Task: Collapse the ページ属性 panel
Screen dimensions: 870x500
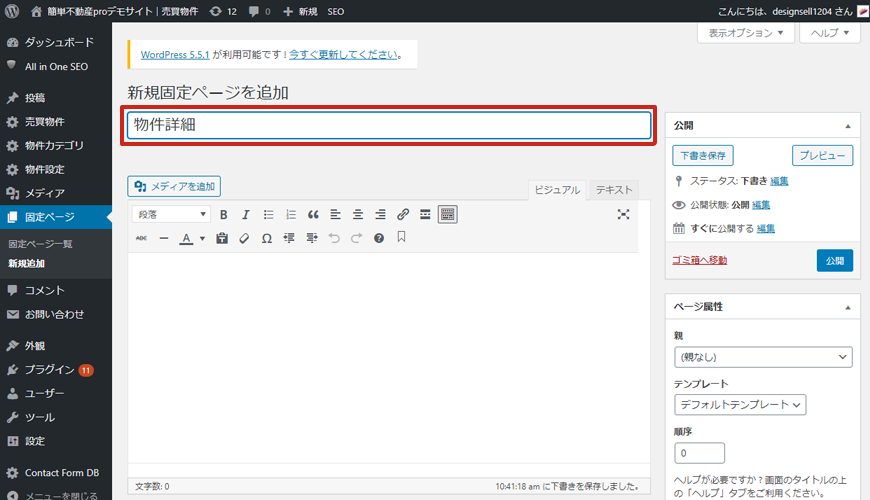Action: tap(848, 306)
